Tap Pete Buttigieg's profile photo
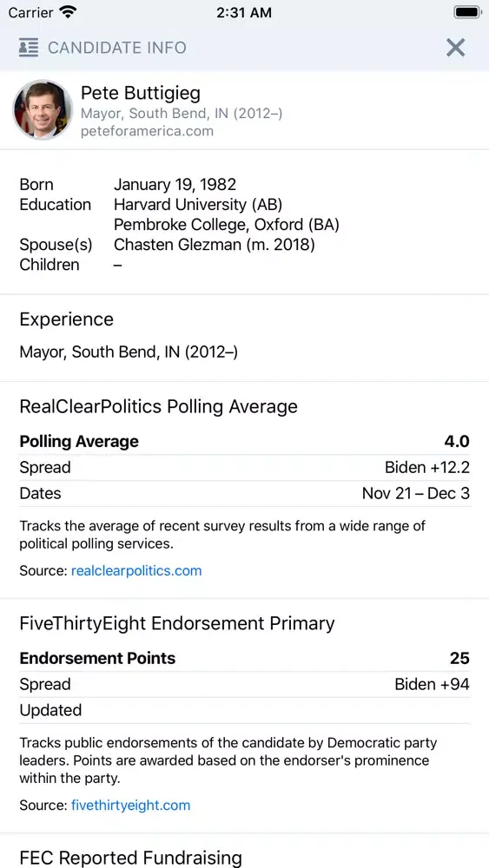The width and height of the screenshot is (489, 868). [43, 109]
